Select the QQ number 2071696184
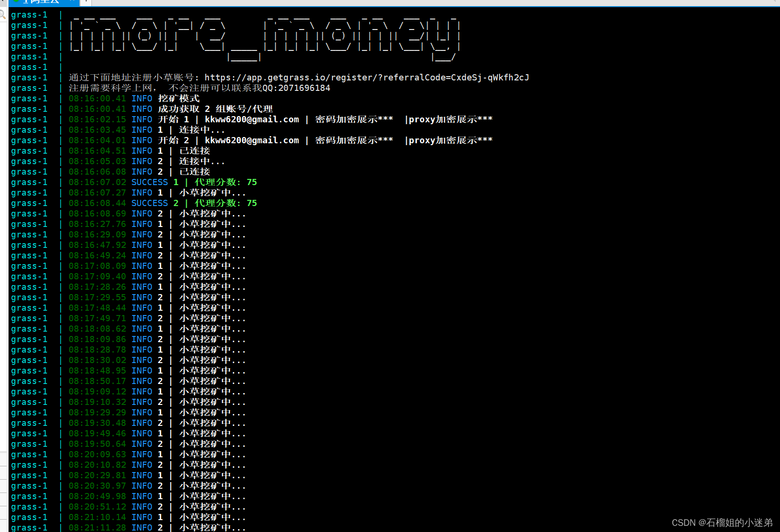The width and height of the screenshot is (780, 532). 304,88
